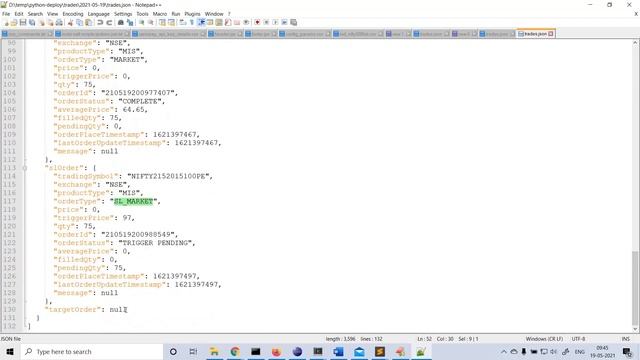
Task: Stop macro recording toolbar button
Action: [x=267, y=22]
